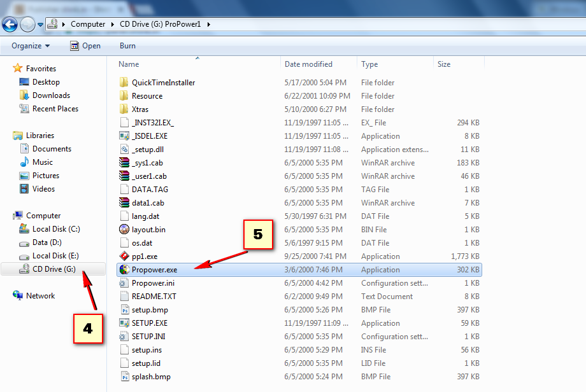Click the 3/6/2000 7:46 PM date for Propower.exe
The height and width of the screenshot is (392, 586).
pyautogui.click(x=313, y=270)
